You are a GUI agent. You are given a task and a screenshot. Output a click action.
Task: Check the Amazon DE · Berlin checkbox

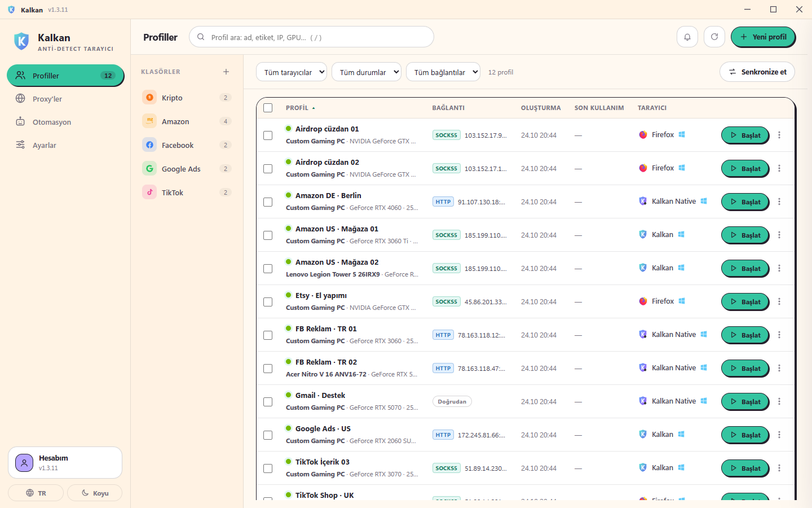point(268,202)
